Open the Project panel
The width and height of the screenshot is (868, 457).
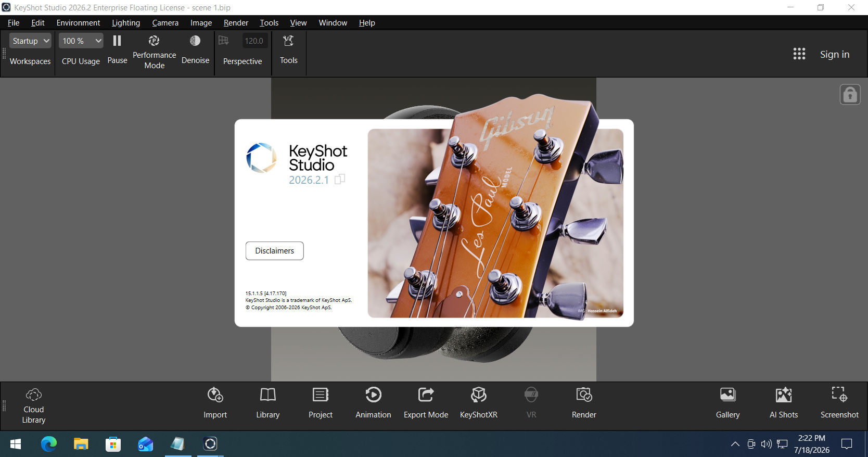pyautogui.click(x=321, y=403)
